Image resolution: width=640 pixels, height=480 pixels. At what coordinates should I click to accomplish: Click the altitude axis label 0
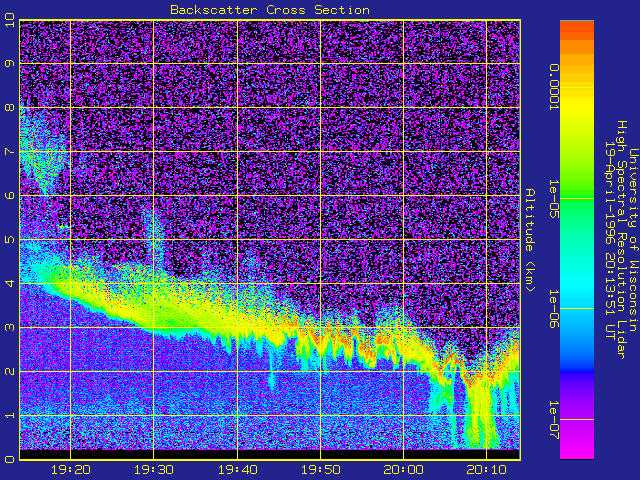(x=10, y=459)
